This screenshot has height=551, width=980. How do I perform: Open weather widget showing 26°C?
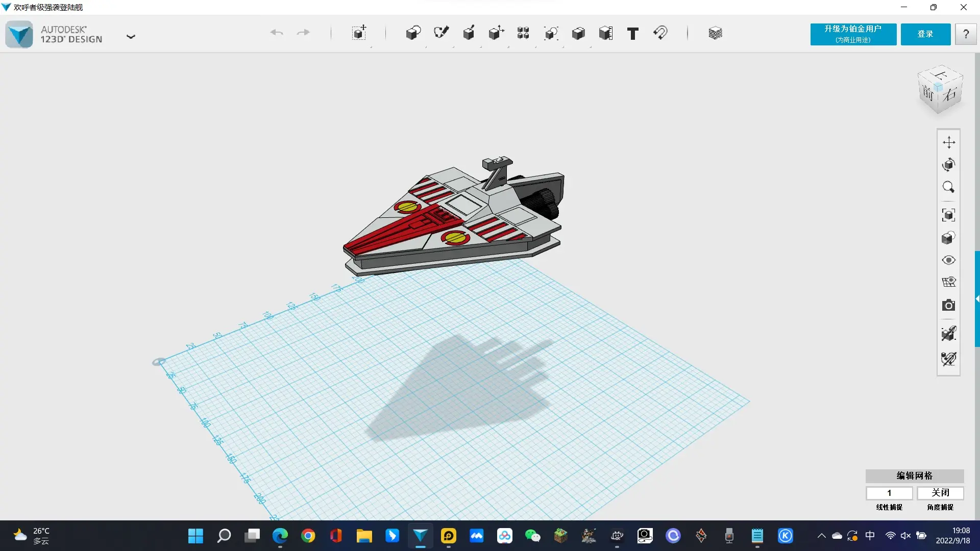coord(32,536)
